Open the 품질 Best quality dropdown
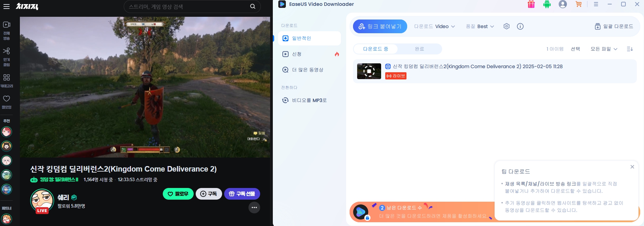644x226 pixels. pos(480,26)
